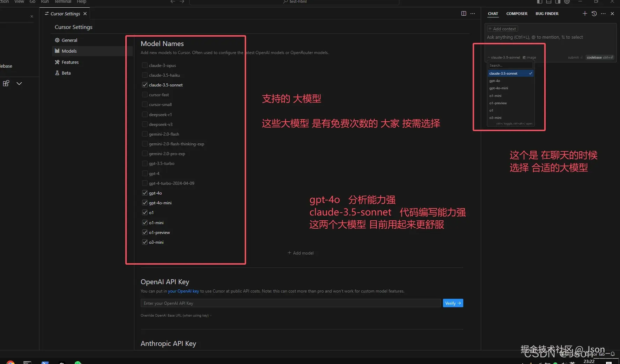Uncheck claude-3.5-sonnet in Model Names
The width and height of the screenshot is (620, 364).
pos(145,85)
